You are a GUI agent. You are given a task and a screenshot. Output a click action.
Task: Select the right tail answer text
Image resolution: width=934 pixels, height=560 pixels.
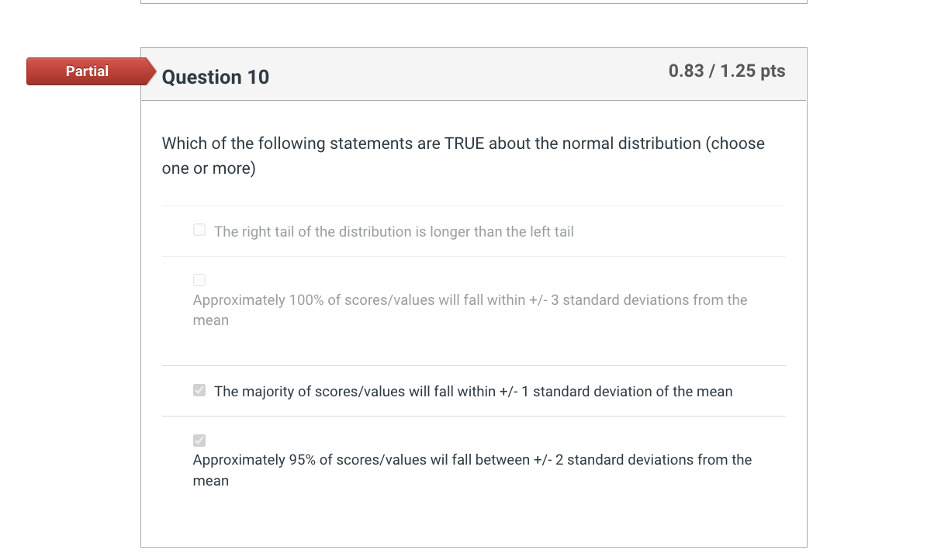(x=393, y=231)
